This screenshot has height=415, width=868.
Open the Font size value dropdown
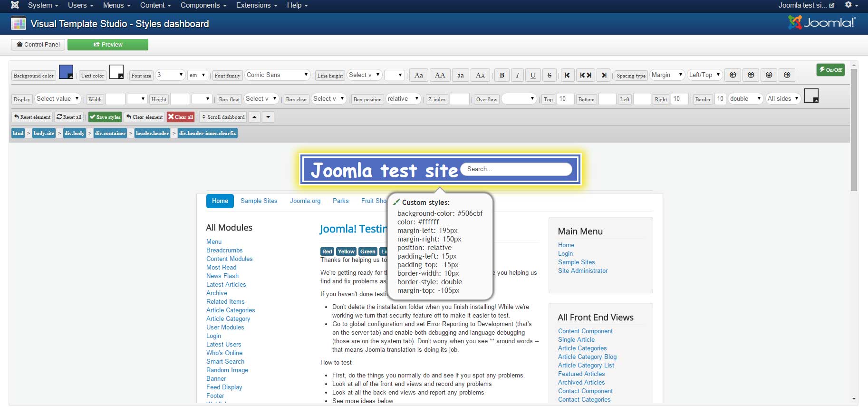click(x=170, y=75)
